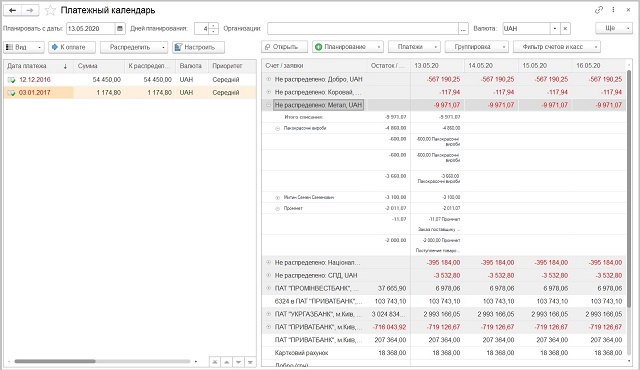This screenshot has width=640, height=370.
Task: Increase planning days with stepper arrows
Action: 214,26
